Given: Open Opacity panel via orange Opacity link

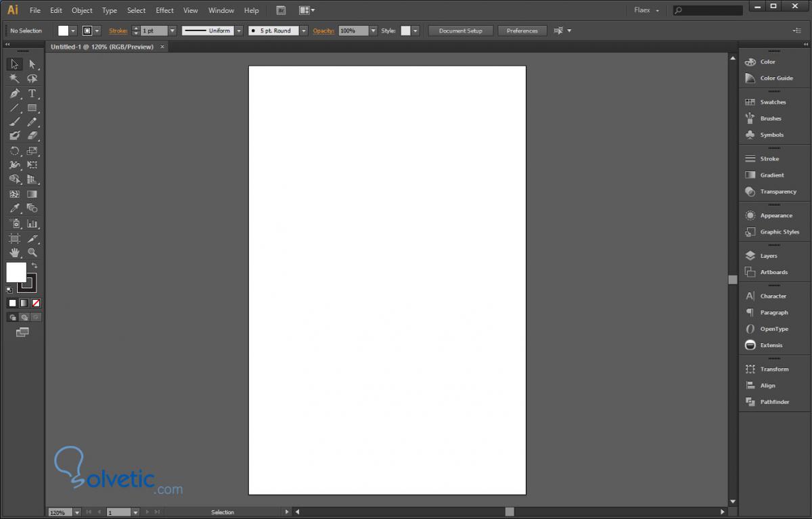Looking at the screenshot, I should pyautogui.click(x=323, y=30).
